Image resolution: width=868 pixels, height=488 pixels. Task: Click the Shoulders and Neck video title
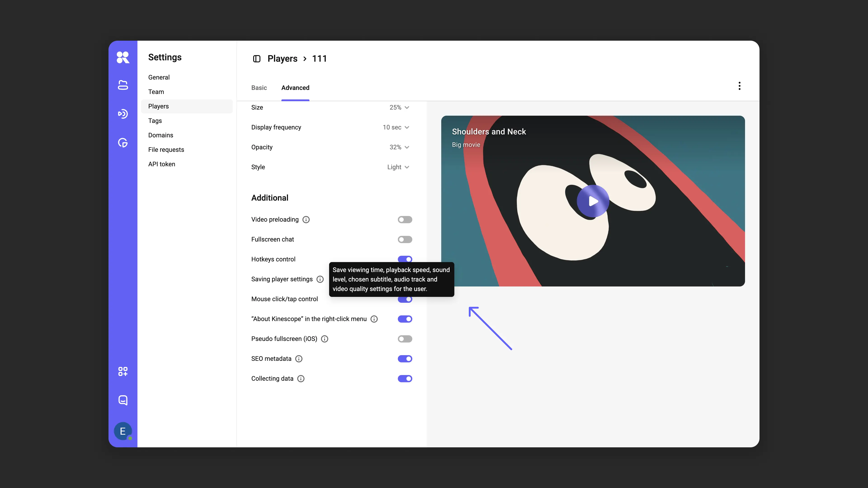[x=488, y=132]
